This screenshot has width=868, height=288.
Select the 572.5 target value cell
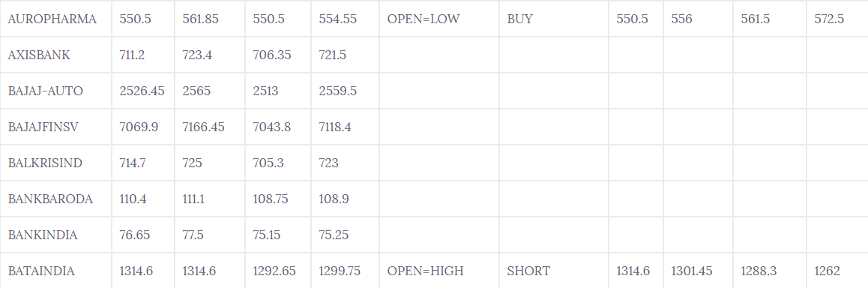(x=837, y=19)
